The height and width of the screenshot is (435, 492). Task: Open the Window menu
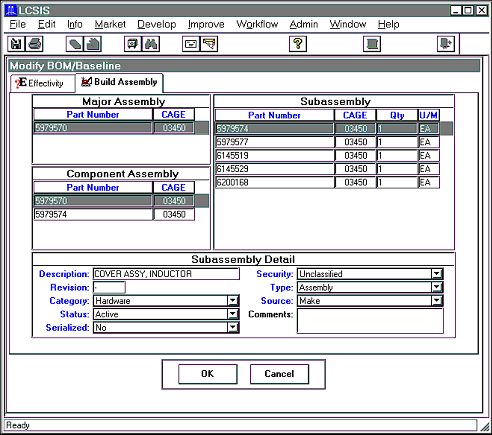click(x=348, y=24)
